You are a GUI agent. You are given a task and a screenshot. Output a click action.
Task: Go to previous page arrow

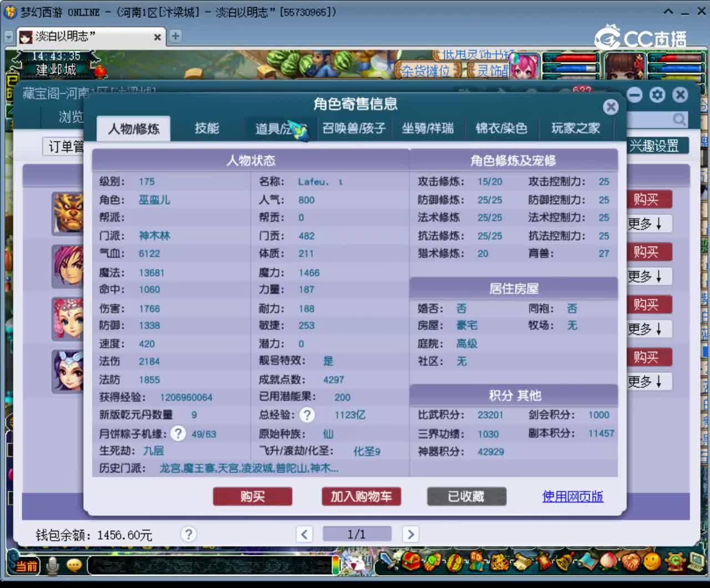[x=304, y=534]
